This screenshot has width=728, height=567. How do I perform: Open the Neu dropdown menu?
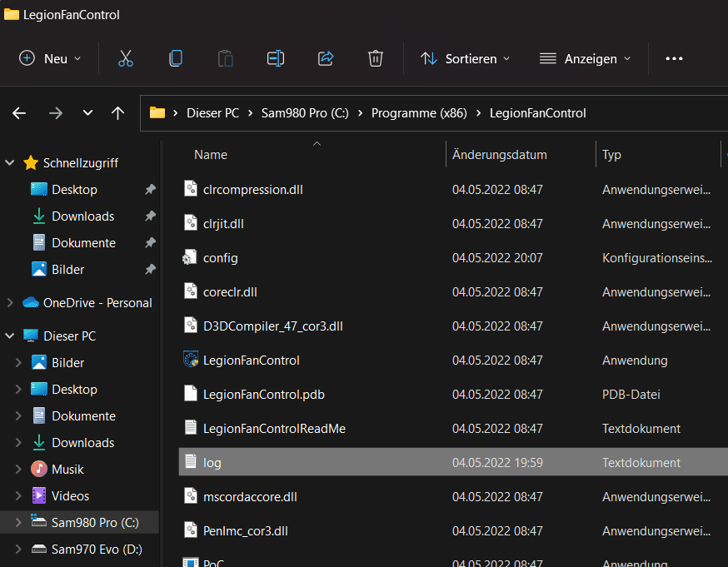pyautogui.click(x=52, y=58)
